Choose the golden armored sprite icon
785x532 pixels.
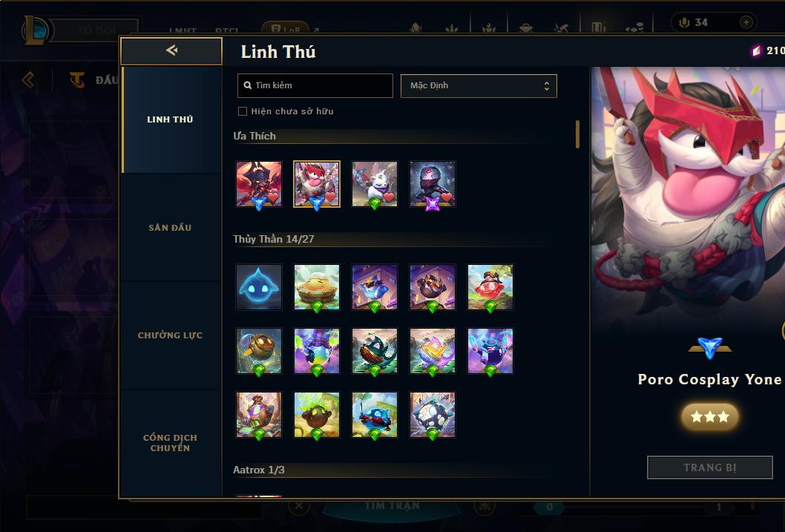pyautogui.click(x=259, y=351)
